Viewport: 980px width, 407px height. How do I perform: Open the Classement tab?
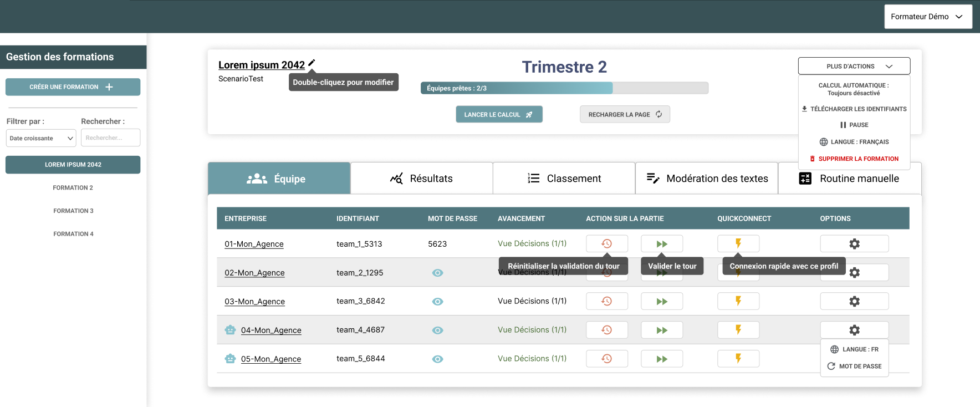[564, 179]
